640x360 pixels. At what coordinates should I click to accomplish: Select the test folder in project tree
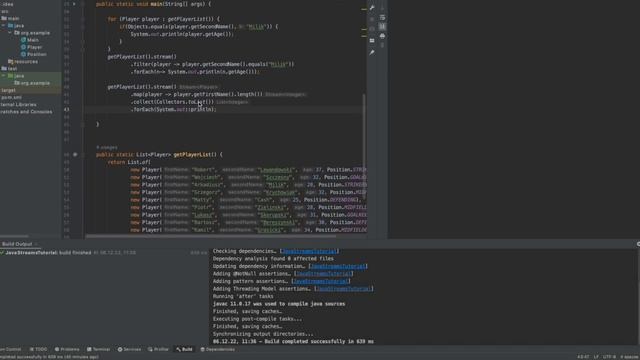13,69
